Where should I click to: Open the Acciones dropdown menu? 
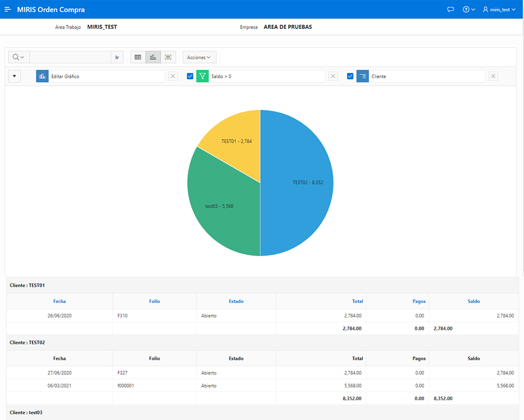[x=199, y=57]
